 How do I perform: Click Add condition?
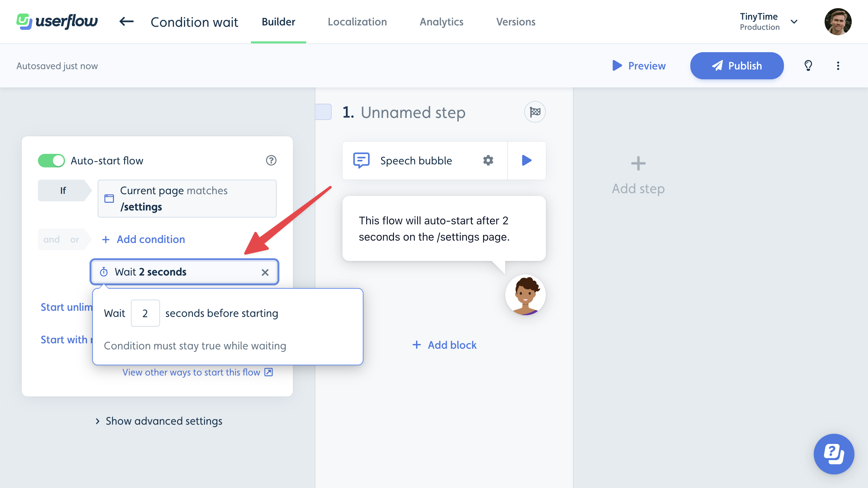coord(143,240)
